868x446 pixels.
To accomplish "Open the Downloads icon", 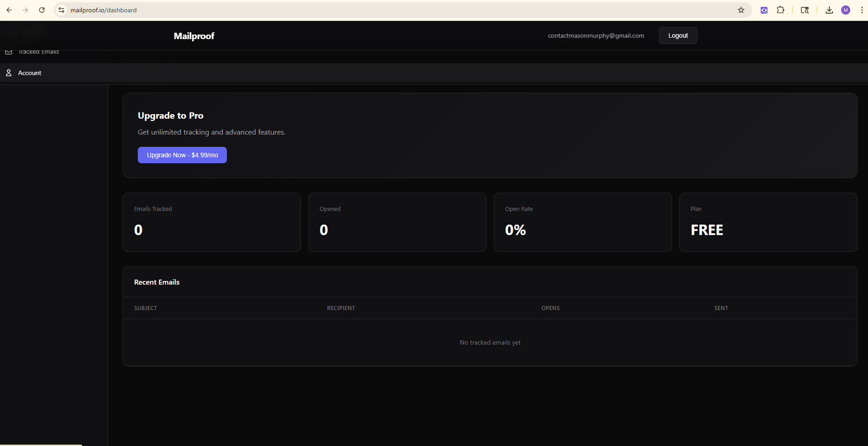I will [x=829, y=10].
